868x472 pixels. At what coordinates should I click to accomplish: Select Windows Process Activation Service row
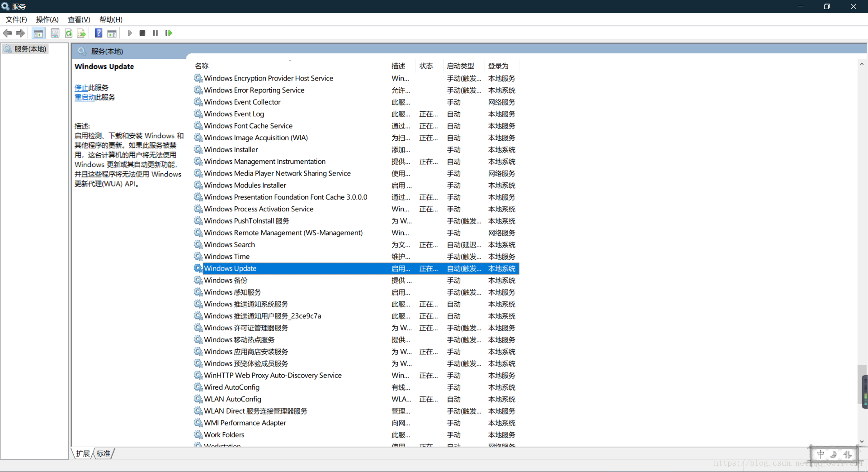[x=356, y=209]
